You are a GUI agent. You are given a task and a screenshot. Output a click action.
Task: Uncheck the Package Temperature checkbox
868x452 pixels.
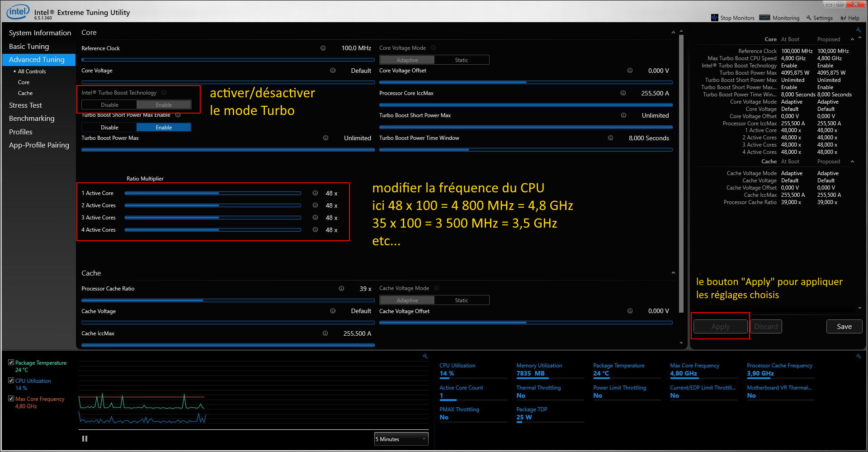coord(11,362)
